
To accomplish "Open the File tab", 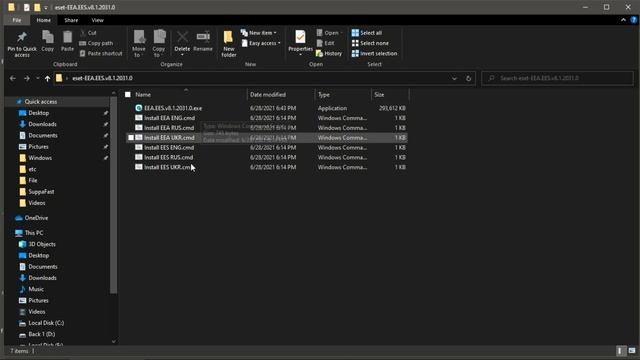I will [x=17, y=20].
